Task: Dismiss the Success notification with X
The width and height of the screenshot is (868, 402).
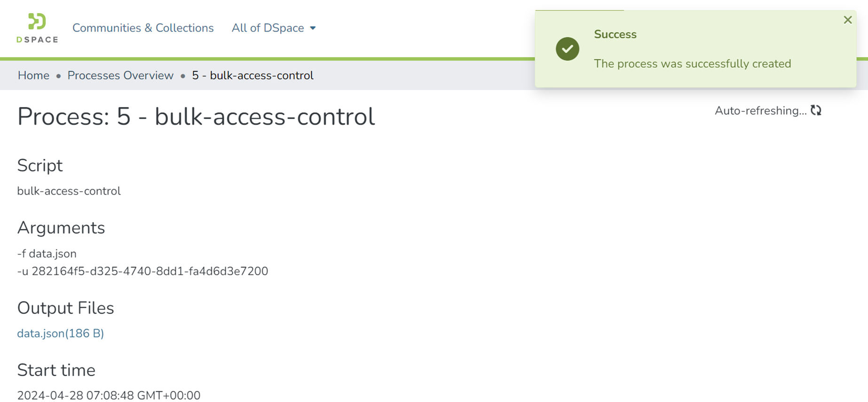Action: coord(847,20)
